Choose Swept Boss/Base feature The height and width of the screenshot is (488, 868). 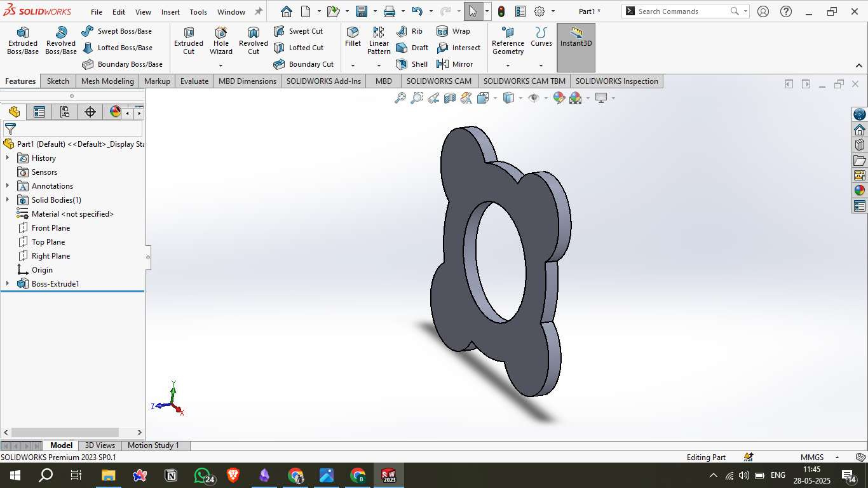[117, 31]
